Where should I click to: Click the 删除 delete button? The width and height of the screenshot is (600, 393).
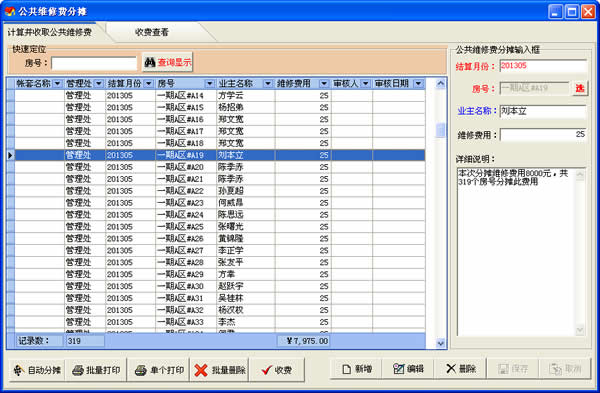460,369
